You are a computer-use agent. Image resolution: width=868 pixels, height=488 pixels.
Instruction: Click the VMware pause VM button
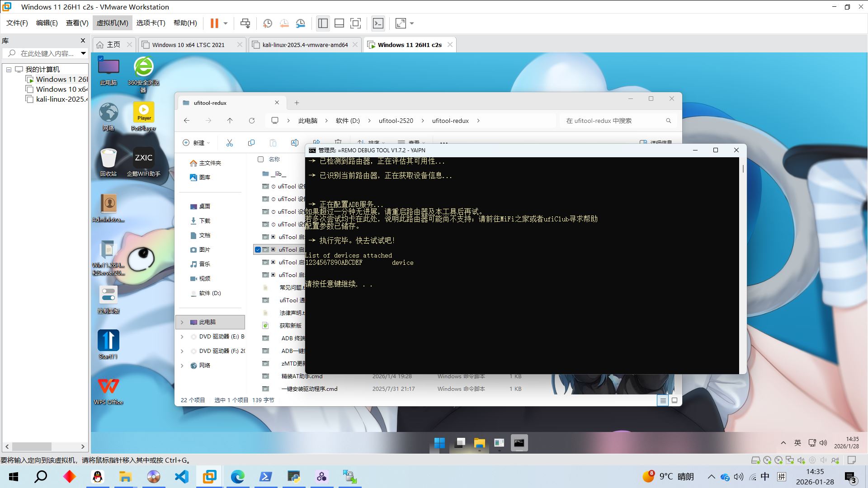point(214,23)
